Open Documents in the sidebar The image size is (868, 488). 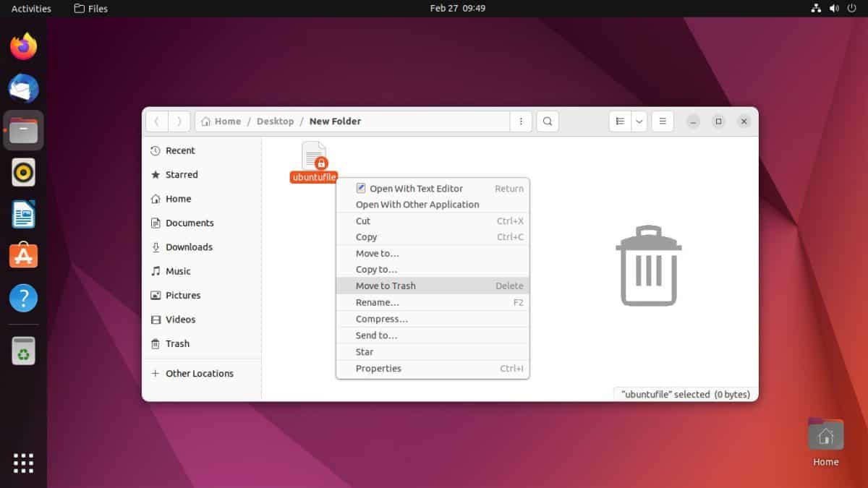tap(202, 223)
